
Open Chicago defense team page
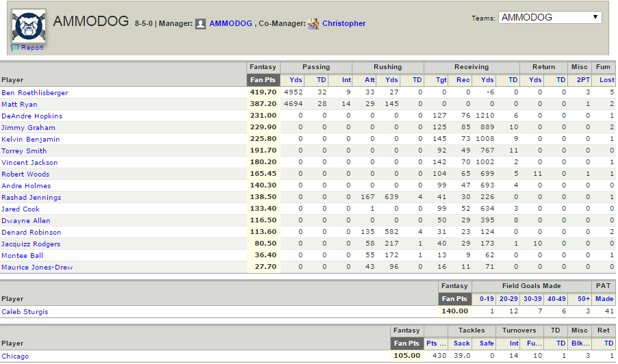(15, 356)
